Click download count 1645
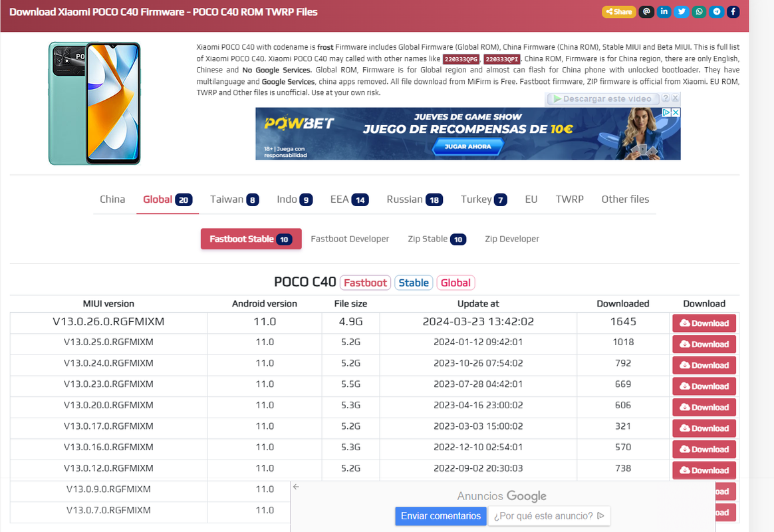Viewport: 774px width, 532px height. 623,322
